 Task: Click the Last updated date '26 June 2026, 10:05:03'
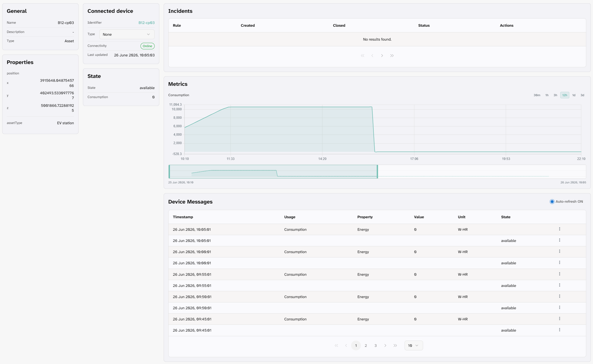click(x=134, y=55)
